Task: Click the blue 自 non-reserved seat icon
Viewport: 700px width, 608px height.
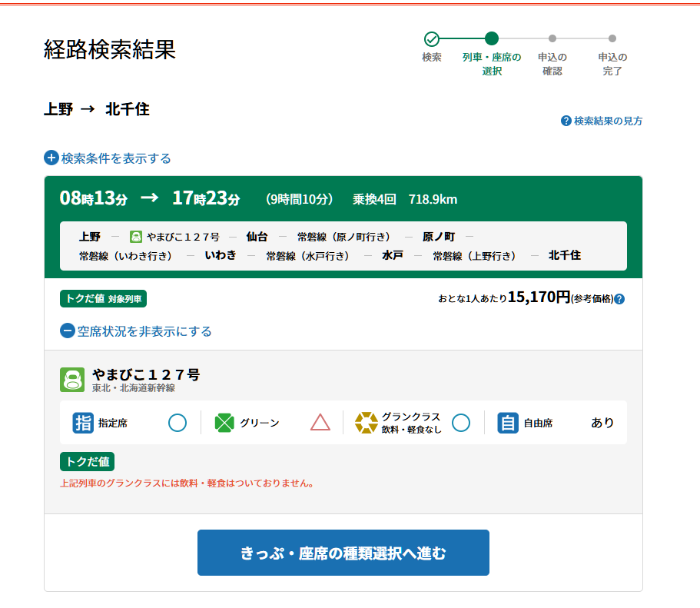Action: click(508, 423)
